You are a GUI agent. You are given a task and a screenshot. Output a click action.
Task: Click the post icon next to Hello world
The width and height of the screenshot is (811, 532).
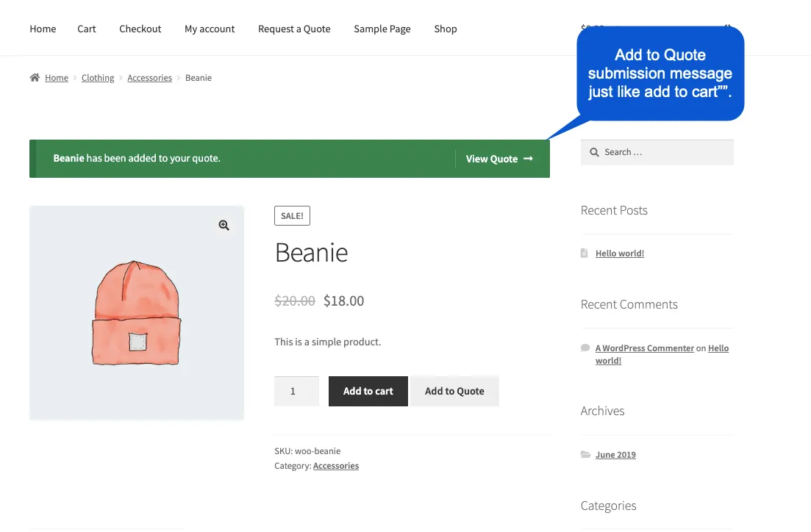[x=585, y=252]
